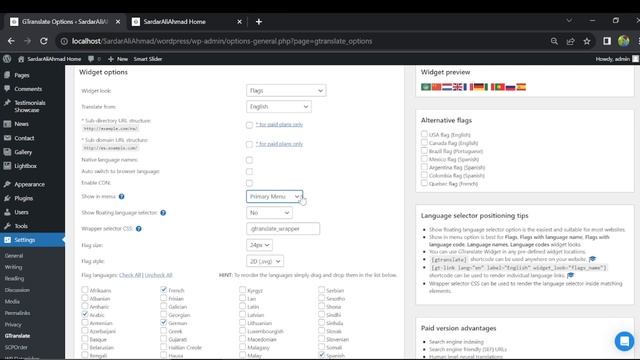Click the UK flag in widget preview
The image size is (640, 360).
point(458,87)
